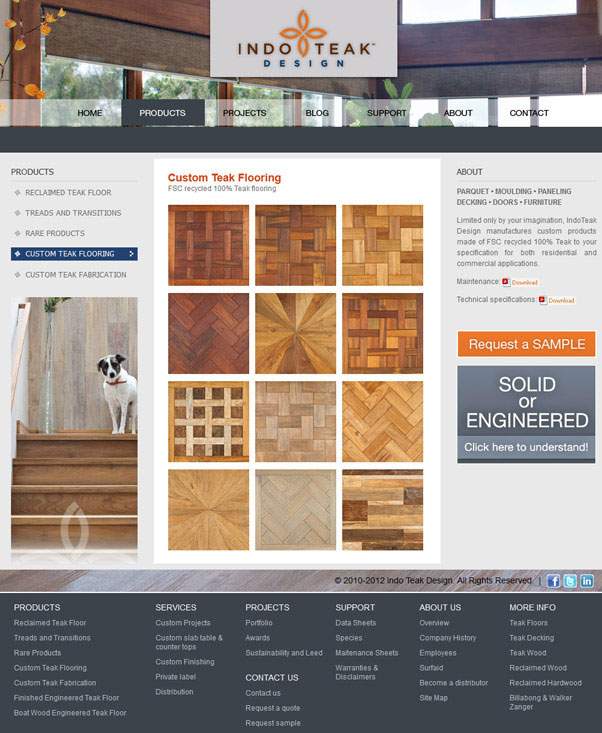Open the second-row middle starburst thumbnail
The width and height of the screenshot is (602, 733).
coord(295,333)
